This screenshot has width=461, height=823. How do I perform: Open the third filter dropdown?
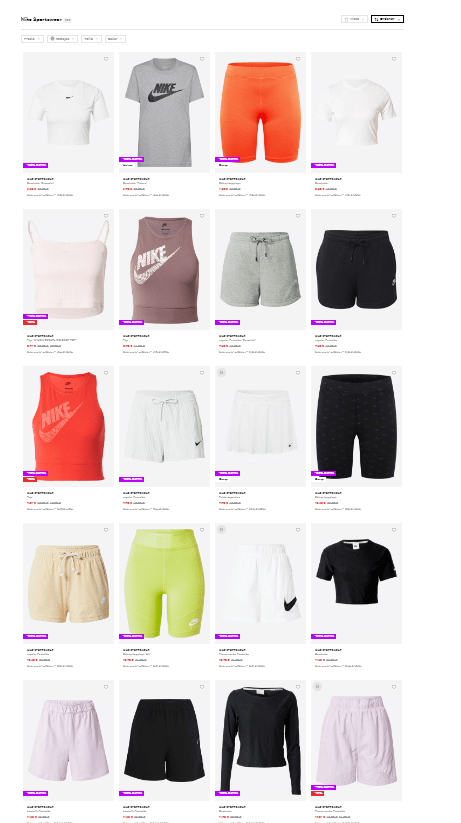91,39
